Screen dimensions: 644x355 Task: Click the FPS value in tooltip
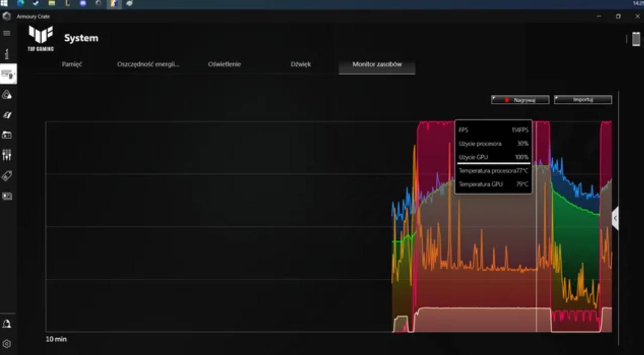(520, 130)
